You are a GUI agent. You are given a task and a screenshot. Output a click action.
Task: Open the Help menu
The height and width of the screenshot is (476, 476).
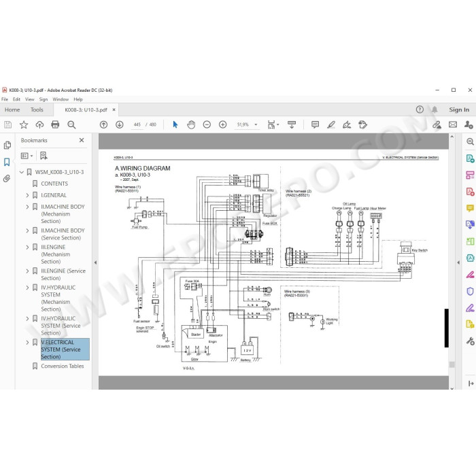click(78, 99)
